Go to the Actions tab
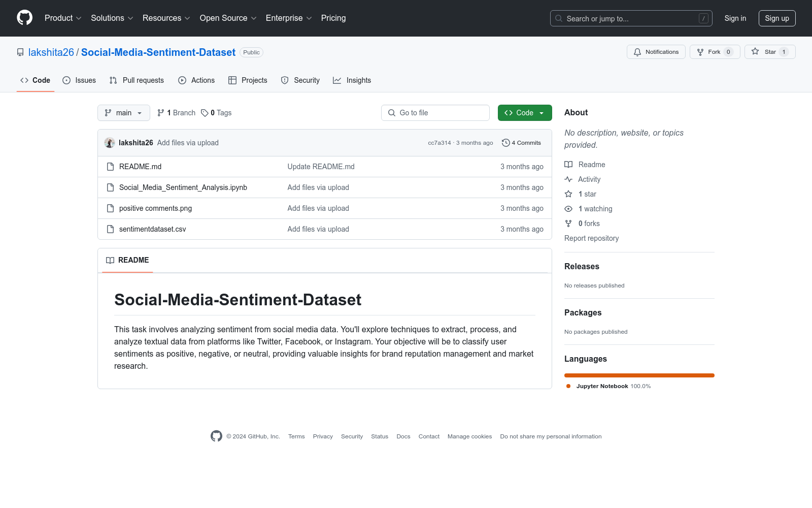The width and height of the screenshot is (812, 508). coord(196,80)
